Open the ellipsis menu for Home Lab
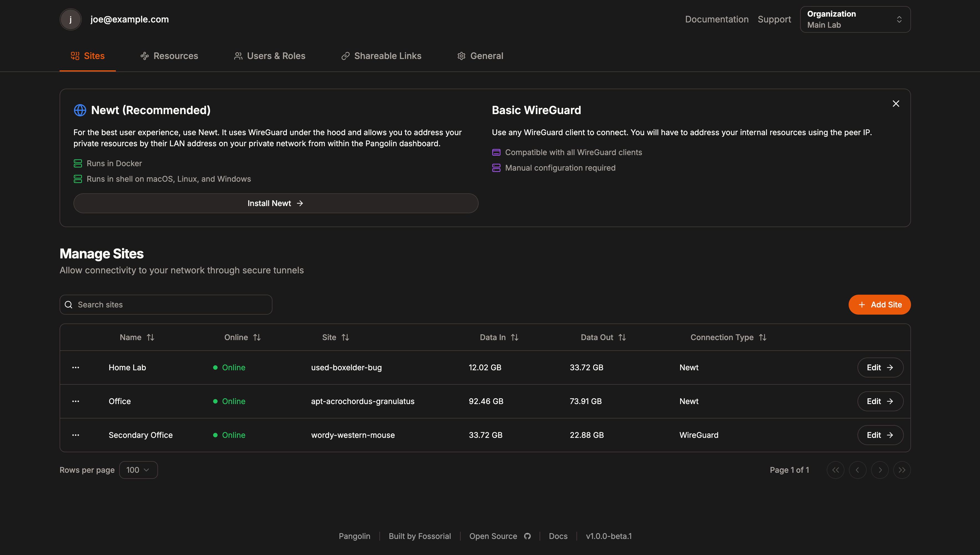The height and width of the screenshot is (555, 980). coord(76,367)
